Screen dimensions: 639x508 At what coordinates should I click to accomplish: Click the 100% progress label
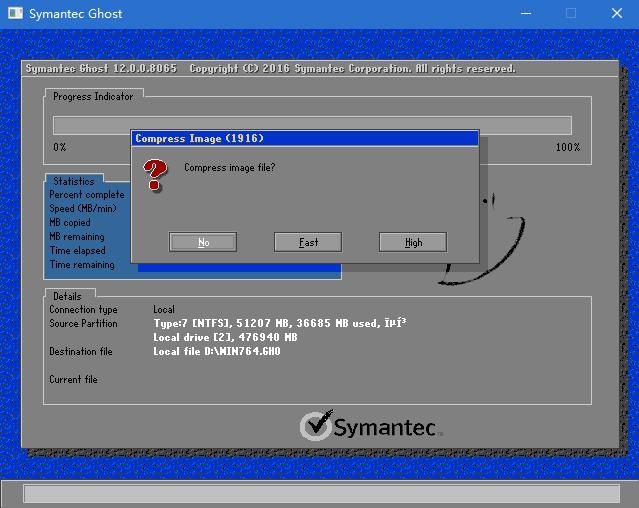click(567, 147)
